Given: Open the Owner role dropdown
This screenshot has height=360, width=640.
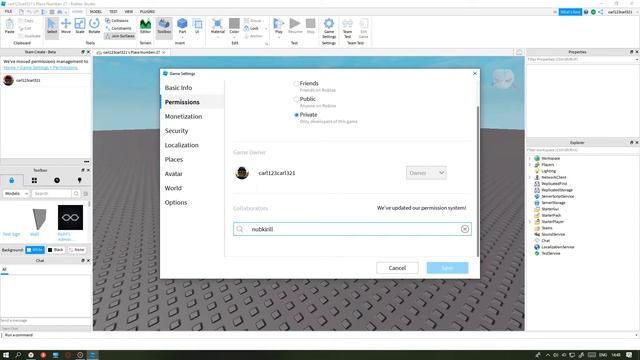Looking at the screenshot, I should click(426, 173).
